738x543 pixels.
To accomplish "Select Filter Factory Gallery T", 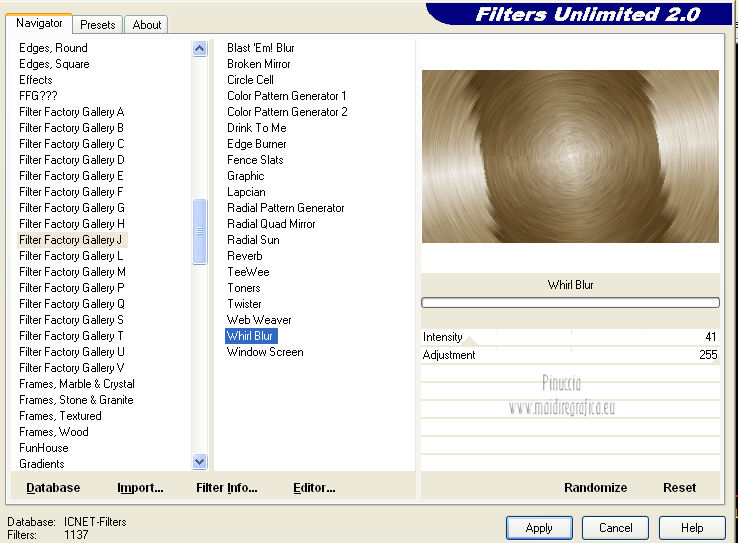I will [72, 336].
